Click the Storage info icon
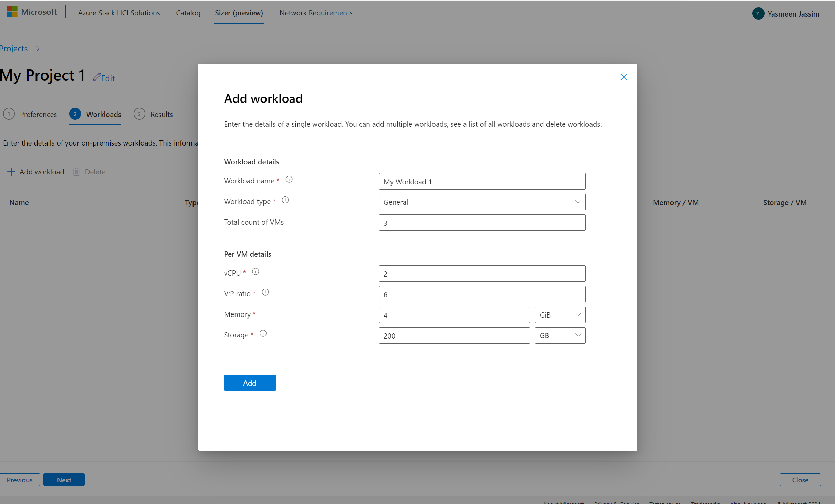This screenshot has width=835, height=504. 263,334
